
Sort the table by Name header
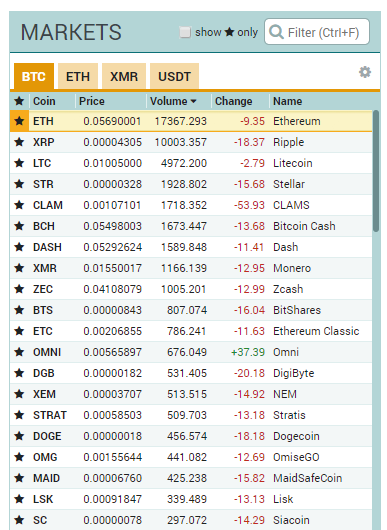(288, 101)
